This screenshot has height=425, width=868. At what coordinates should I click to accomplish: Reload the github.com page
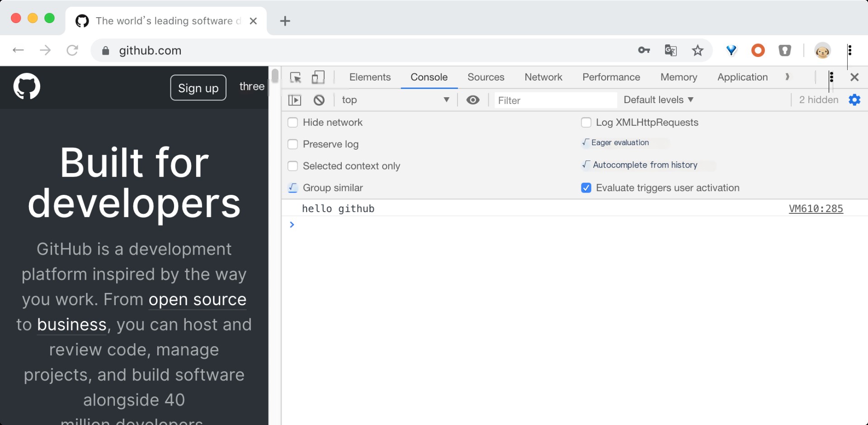[72, 50]
